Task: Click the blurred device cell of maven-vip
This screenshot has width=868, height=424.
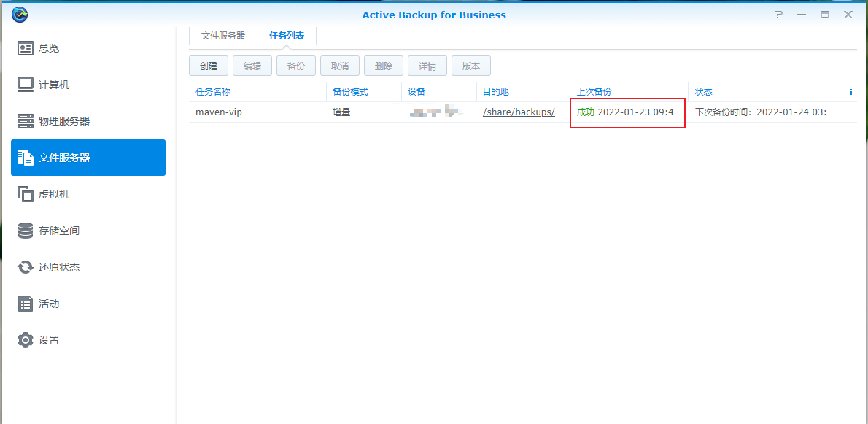Action: (439, 112)
